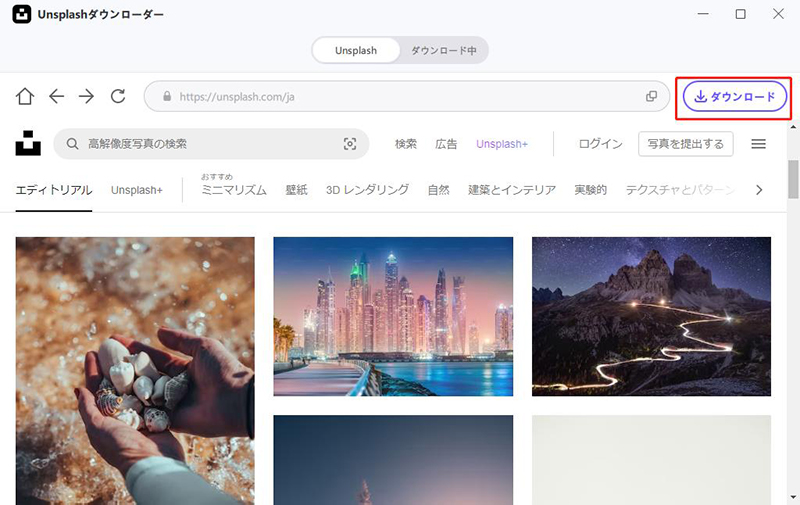Open the 広告 link
This screenshot has height=505, width=800.
click(x=446, y=144)
